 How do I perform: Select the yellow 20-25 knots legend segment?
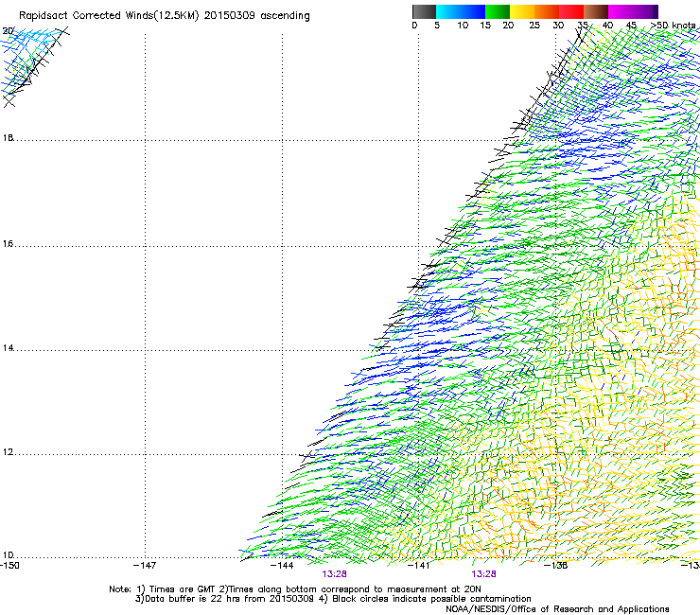[x=522, y=11]
